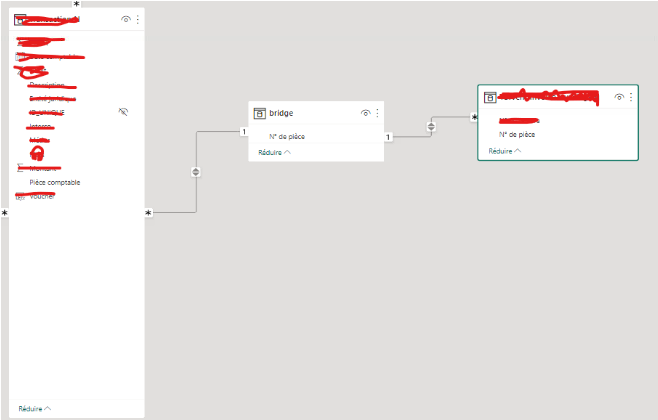Toggle visibility eye on bridge table
Image resolution: width=658 pixels, height=420 pixels.
[x=366, y=113]
